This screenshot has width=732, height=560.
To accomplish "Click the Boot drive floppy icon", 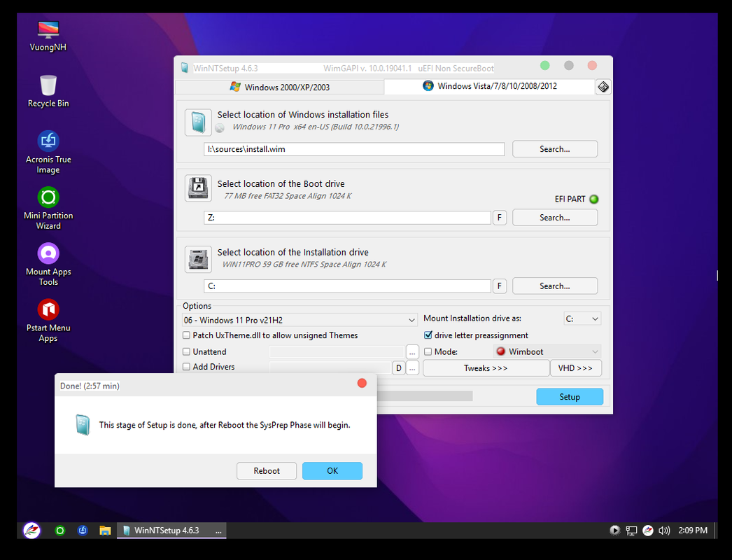I will (198, 188).
